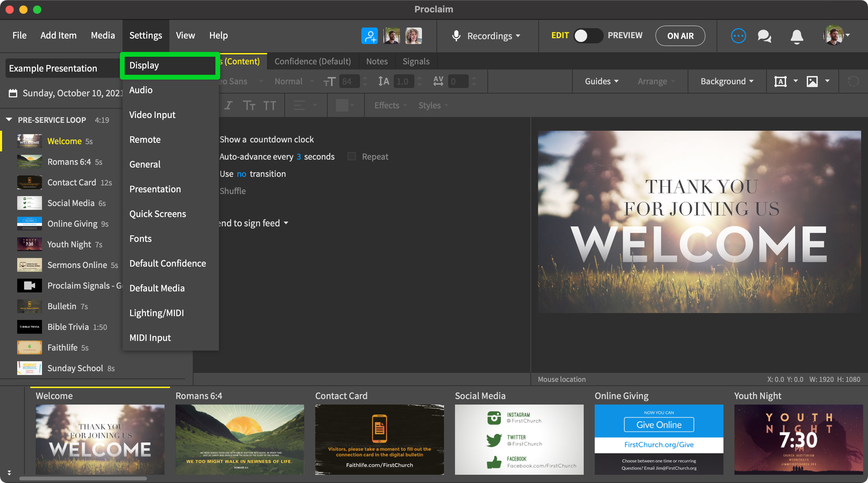The image size is (868, 483).
Task: Open the font weight Normal dropdown
Action: click(x=294, y=82)
